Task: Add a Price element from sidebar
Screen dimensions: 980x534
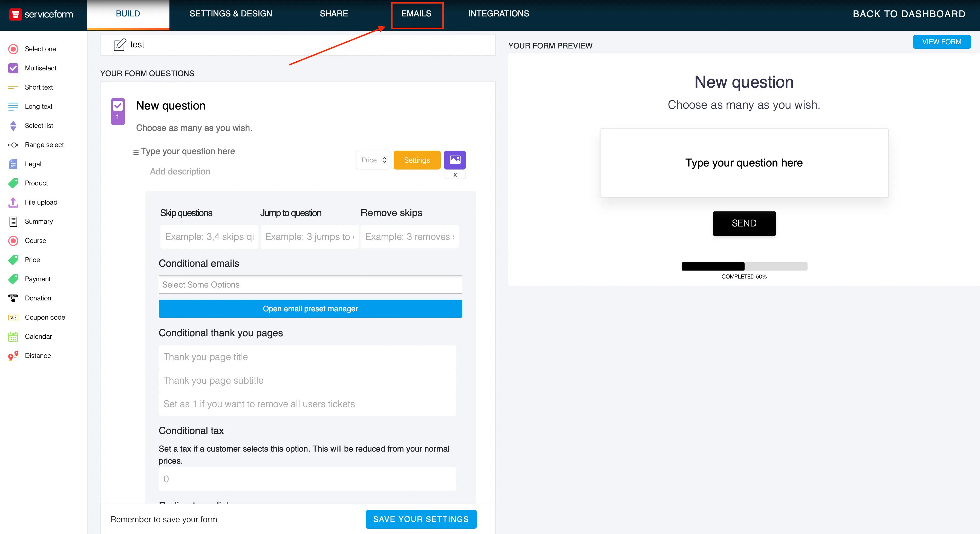Action: [x=24, y=260]
